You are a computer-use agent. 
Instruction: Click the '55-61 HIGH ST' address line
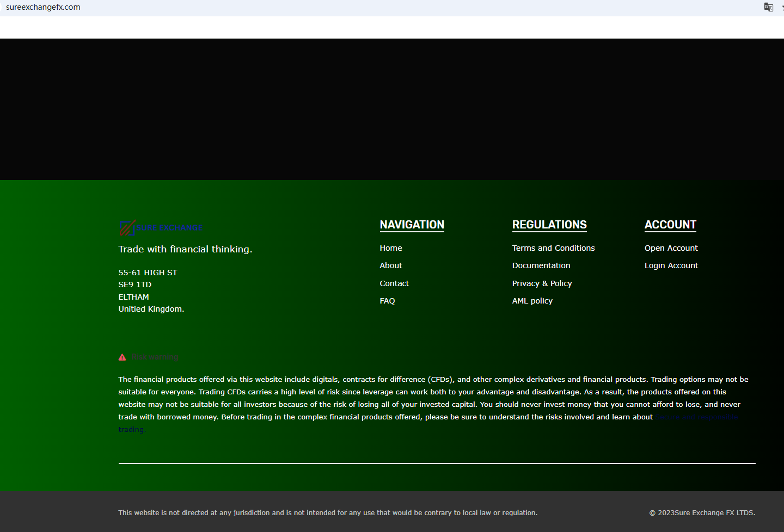148,273
